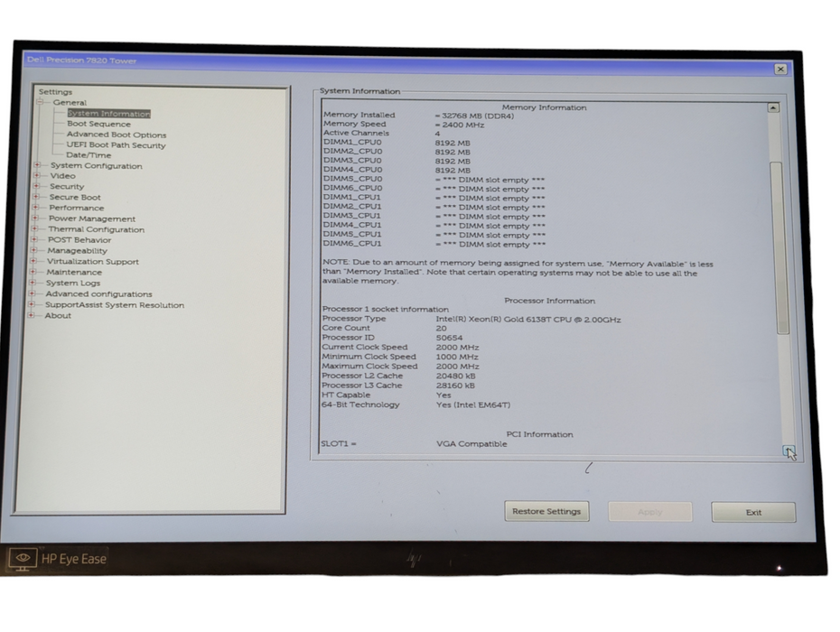Expand the Manageability node
The width and height of the screenshot is (840, 632).
click(33, 250)
